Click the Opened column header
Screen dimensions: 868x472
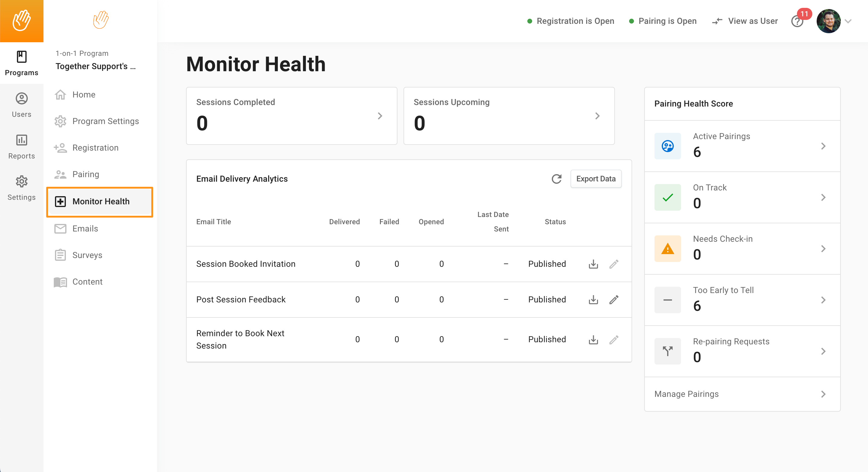click(431, 222)
